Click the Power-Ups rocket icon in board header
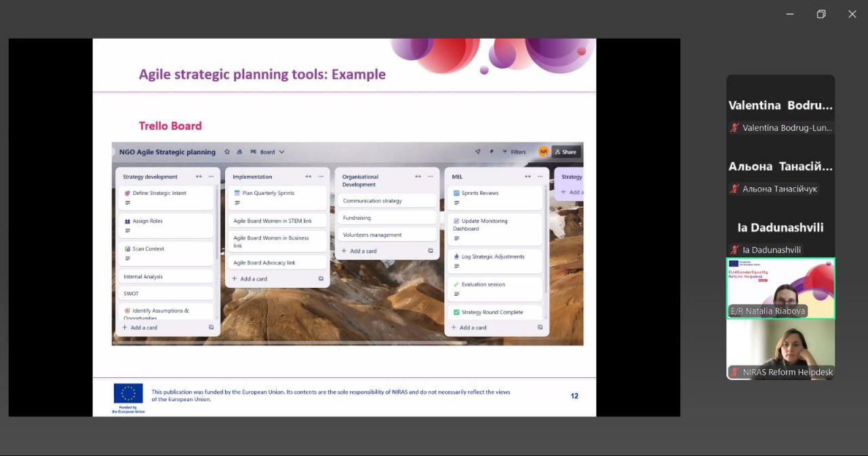868x456 pixels. click(477, 152)
